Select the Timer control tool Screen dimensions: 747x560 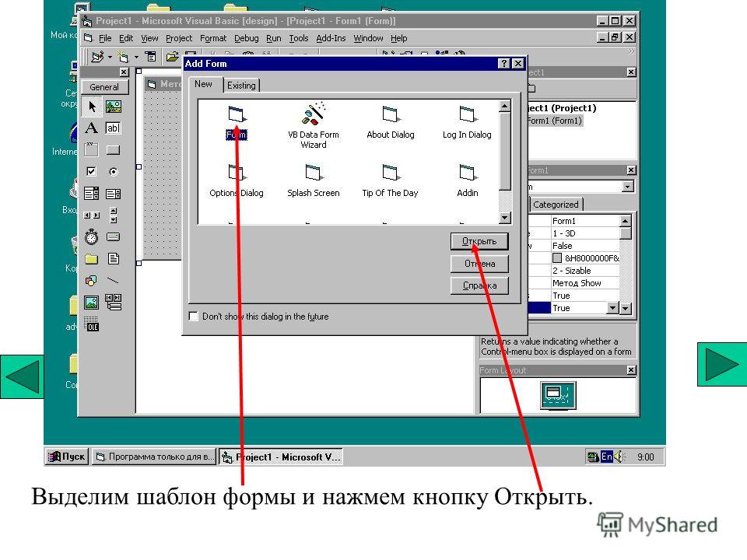[92, 236]
